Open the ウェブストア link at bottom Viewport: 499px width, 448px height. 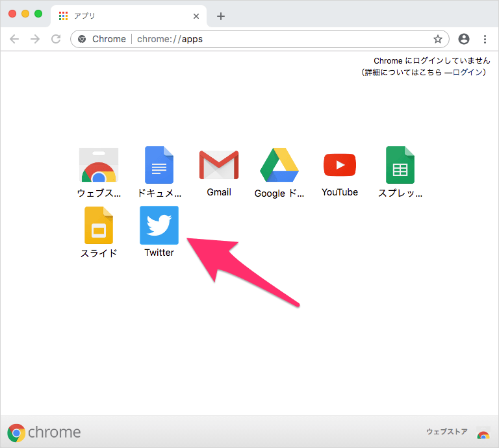pos(447,432)
